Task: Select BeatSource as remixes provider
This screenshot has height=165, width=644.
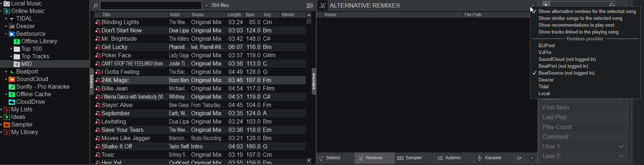Action: [x=566, y=73]
